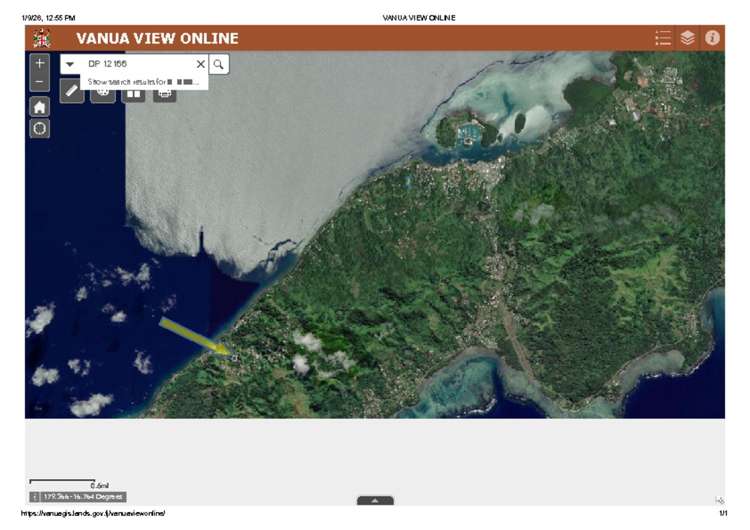Expand the search source dropdown arrow
This screenshot has height=530, width=750.
tap(70, 64)
